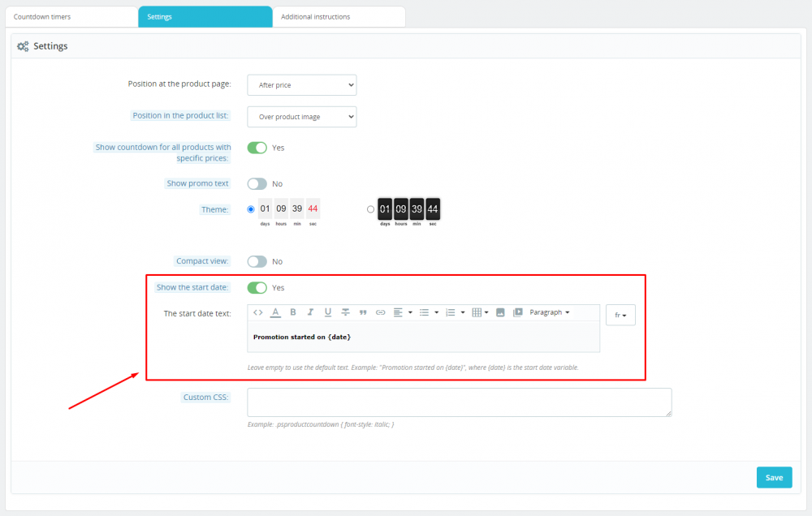Change the Position in the product list selection
The width and height of the screenshot is (812, 516).
click(x=301, y=116)
